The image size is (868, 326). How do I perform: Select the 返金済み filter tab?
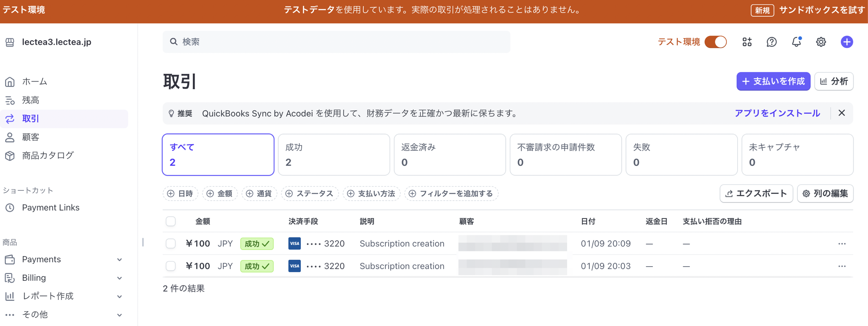coord(450,155)
